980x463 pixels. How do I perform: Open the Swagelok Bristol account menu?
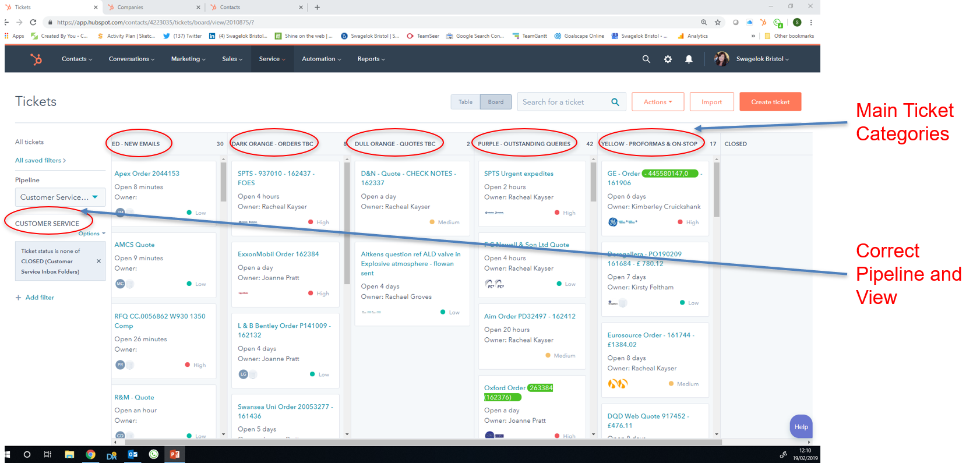762,59
